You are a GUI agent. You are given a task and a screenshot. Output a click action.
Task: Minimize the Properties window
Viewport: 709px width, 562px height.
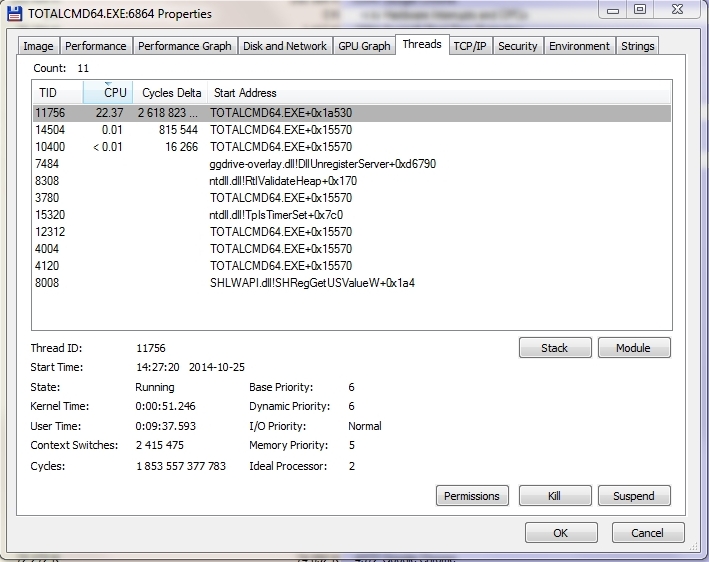(613, 9)
